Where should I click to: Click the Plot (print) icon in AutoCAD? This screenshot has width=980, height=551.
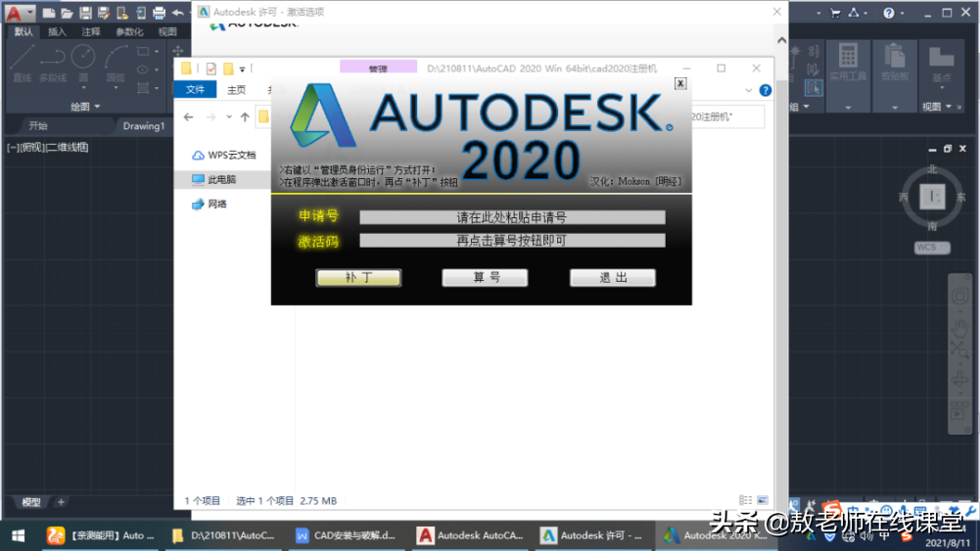159,13
